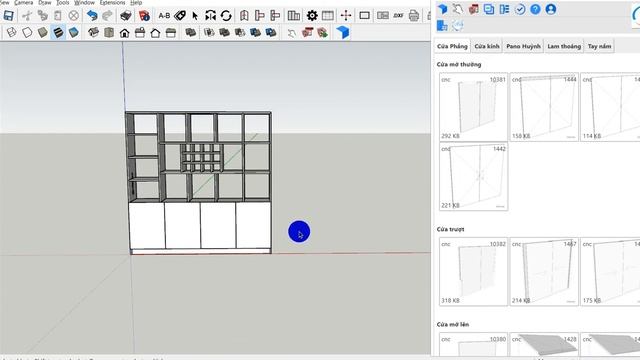Image resolution: width=640 pixels, height=360 pixels.
Task: Click the checkmark circle panel icon
Action: (x=520, y=9)
